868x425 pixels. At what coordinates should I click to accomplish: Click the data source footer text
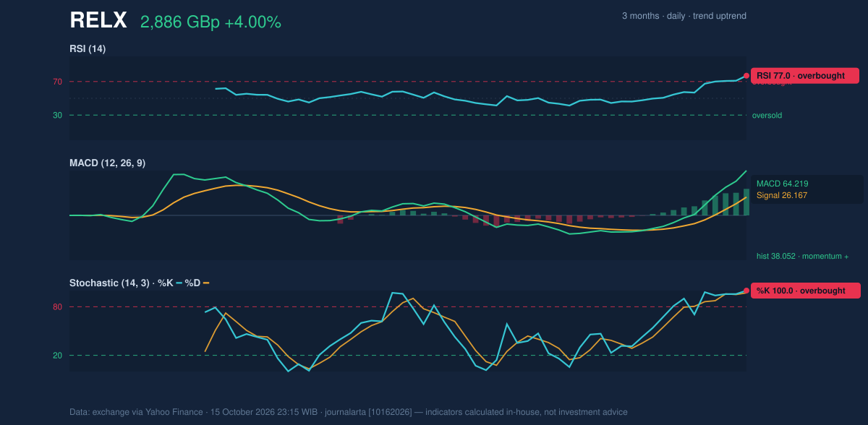click(x=349, y=412)
